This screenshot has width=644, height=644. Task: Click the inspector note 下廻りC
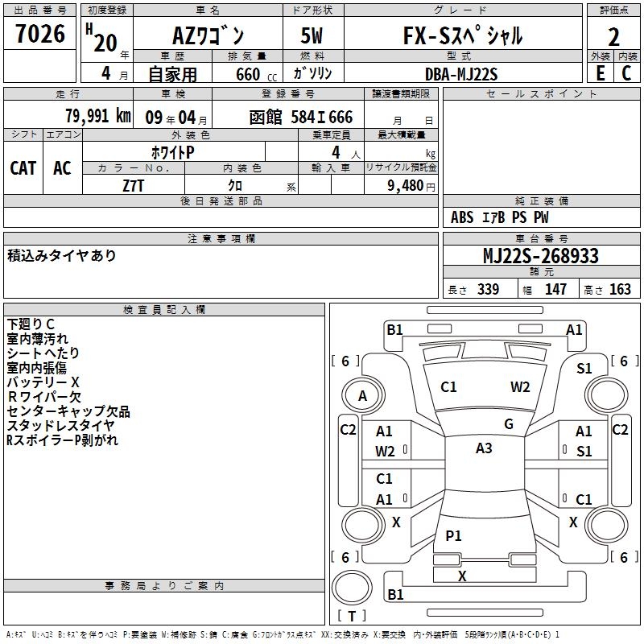pos(31,324)
